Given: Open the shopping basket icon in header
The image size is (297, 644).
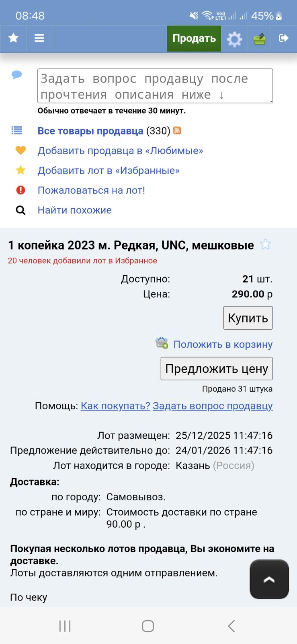Looking at the screenshot, I should point(260,39).
